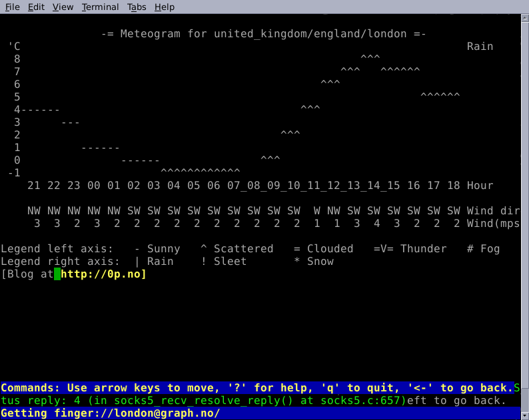Click the 'Getting finger://london@graph.no/' status line
Image resolution: width=529 pixels, height=420 pixels.
[x=111, y=413]
